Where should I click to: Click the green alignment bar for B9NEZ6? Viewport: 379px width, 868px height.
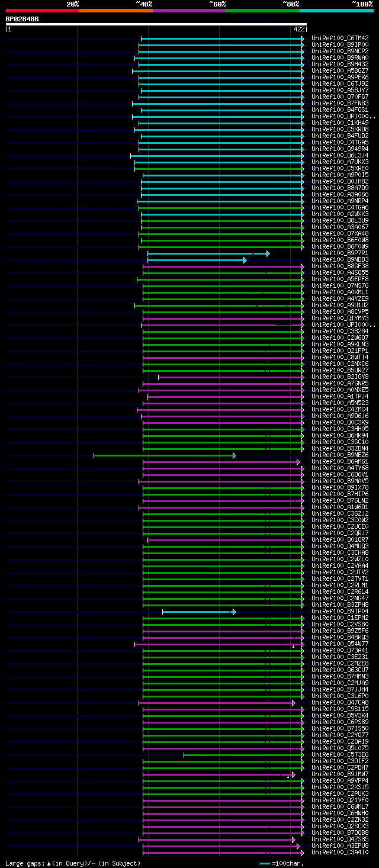point(165,455)
